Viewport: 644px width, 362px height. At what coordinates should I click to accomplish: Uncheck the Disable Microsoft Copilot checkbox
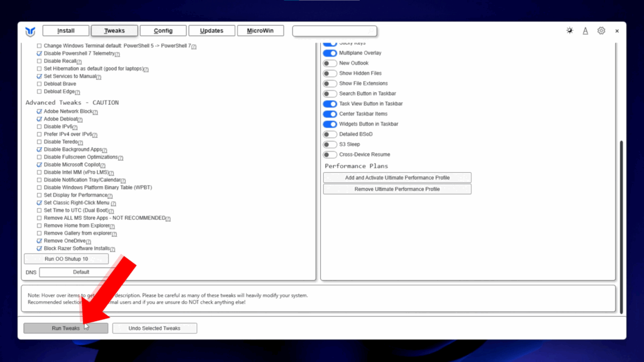[x=39, y=165]
